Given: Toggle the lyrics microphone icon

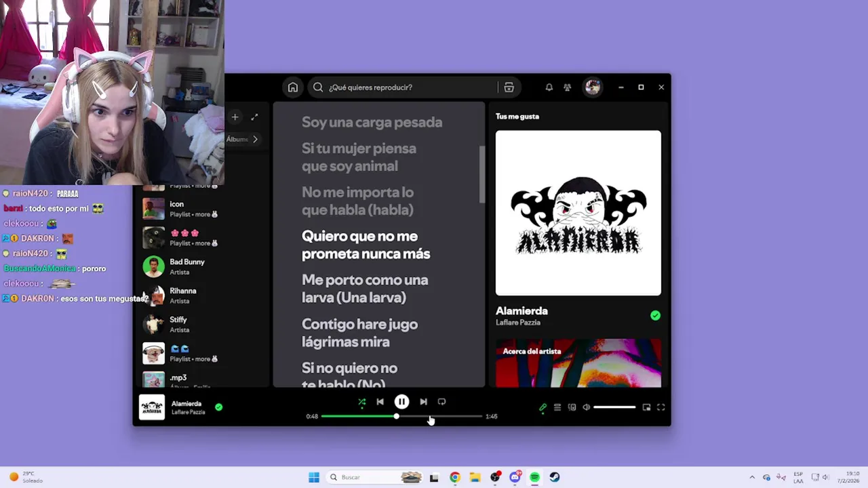Looking at the screenshot, I should tap(542, 407).
